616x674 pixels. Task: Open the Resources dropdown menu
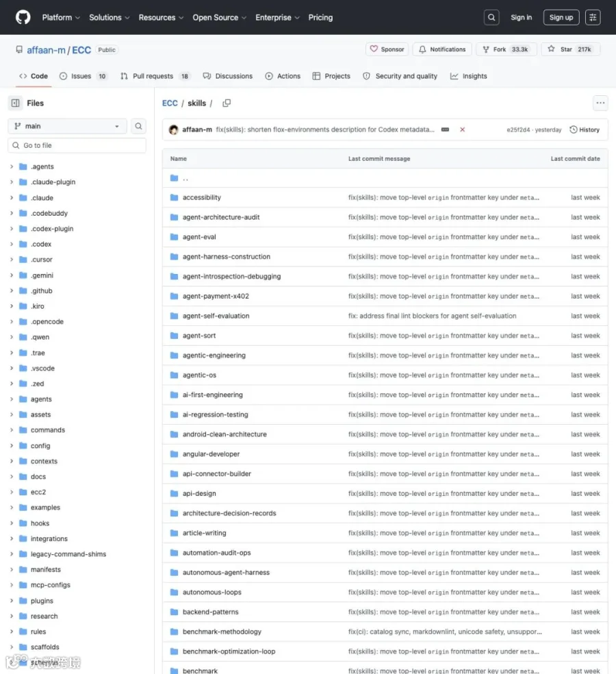click(161, 18)
